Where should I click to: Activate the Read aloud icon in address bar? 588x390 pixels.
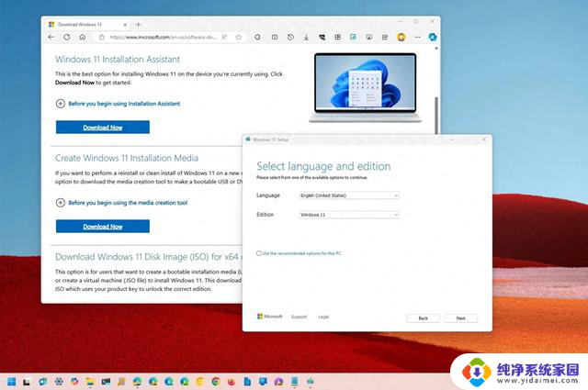(x=224, y=37)
